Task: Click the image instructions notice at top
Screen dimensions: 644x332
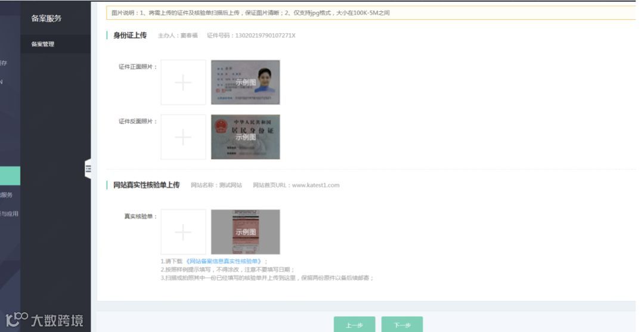Action: click(x=370, y=13)
